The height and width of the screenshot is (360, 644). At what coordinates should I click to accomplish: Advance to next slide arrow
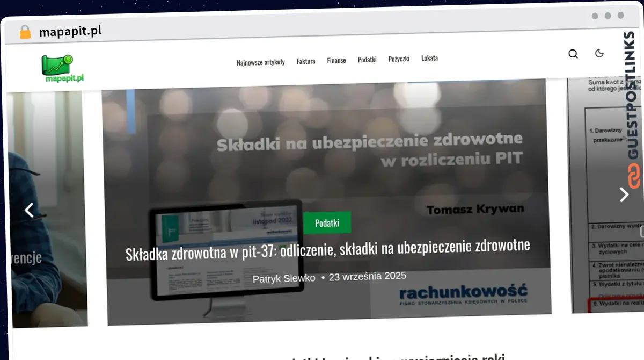pyautogui.click(x=624, y=195)
